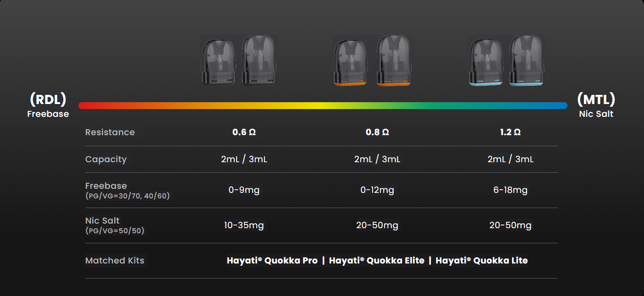Open the Hayati Quokka Elite kit link
The image size is (644, 296).
377,261
